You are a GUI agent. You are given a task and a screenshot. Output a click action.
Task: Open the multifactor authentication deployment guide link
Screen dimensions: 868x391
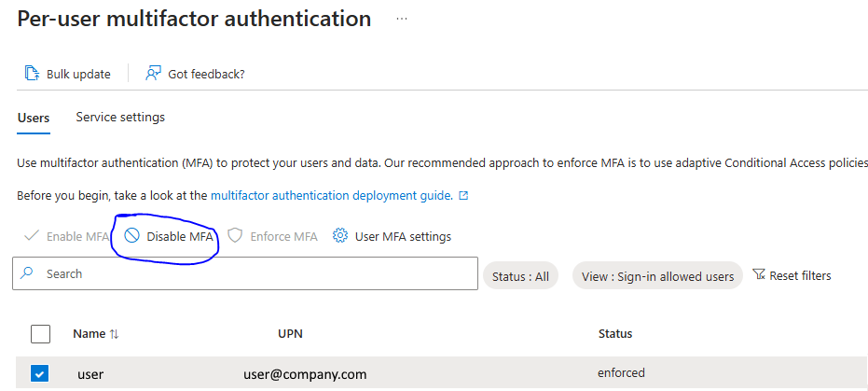(339, 196)
